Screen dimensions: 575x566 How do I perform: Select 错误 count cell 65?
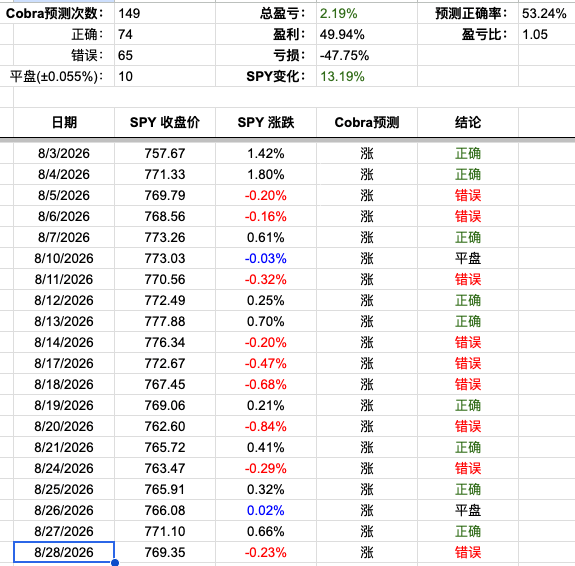[x=165, y=55]
